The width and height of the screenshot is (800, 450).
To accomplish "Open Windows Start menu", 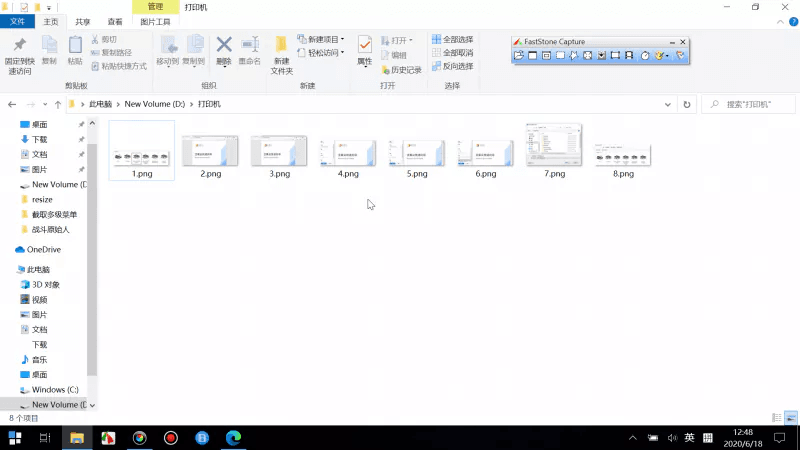I will [15, 438].
